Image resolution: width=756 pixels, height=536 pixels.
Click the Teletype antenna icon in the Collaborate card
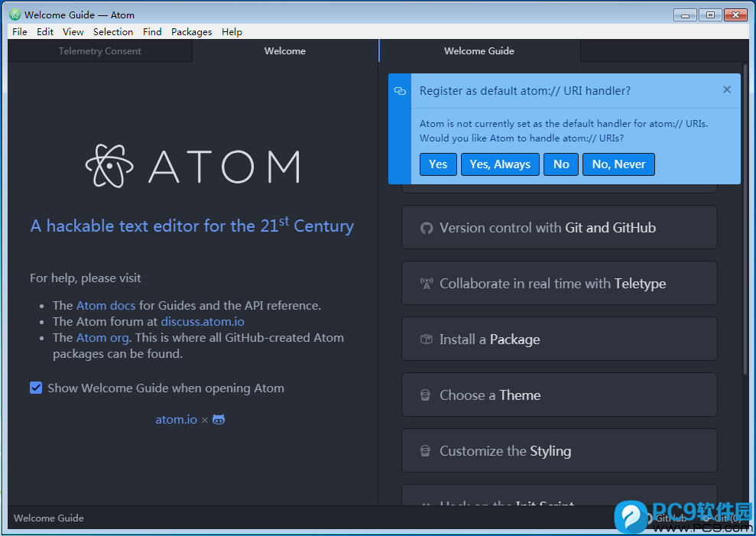click(x=427, y=284)
